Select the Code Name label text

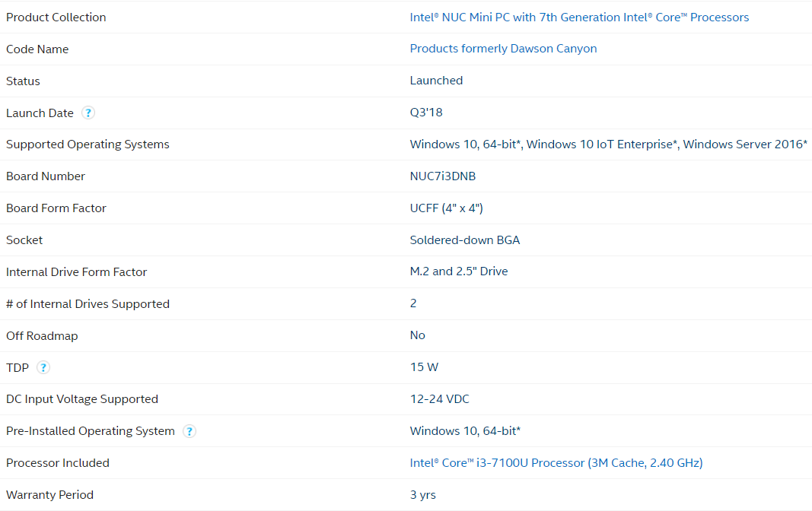tap(37, 49)
